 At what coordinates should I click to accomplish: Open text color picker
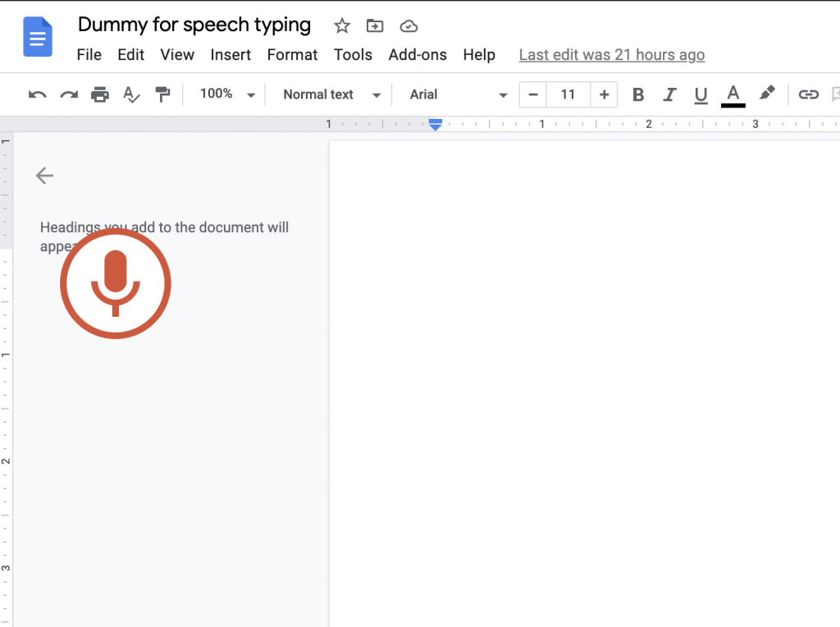(733, 95)
